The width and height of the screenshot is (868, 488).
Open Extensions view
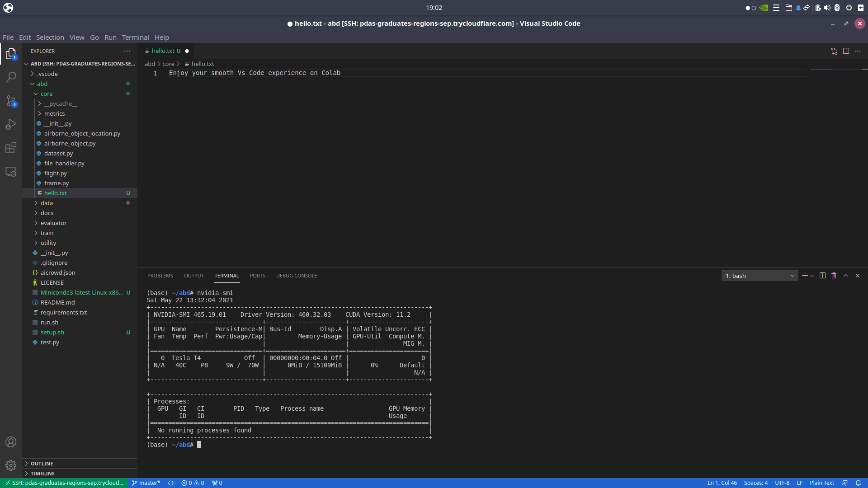pyautogui.click(x=11, y=148)
